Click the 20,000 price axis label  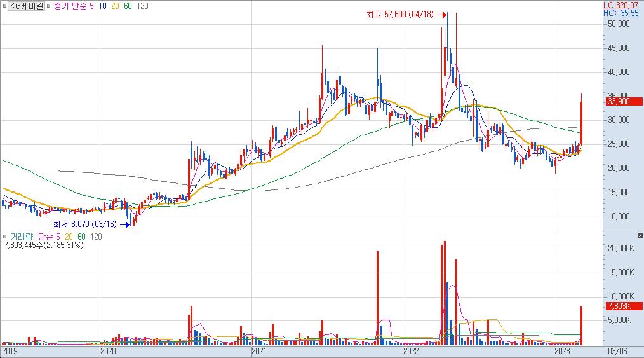pyautogui.click(x=618, y=168)
